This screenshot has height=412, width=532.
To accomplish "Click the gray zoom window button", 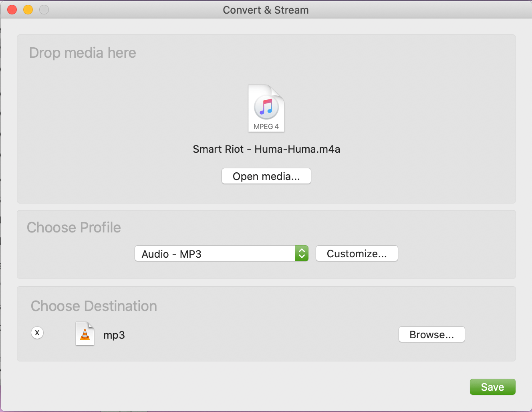I will click(44, 10).
